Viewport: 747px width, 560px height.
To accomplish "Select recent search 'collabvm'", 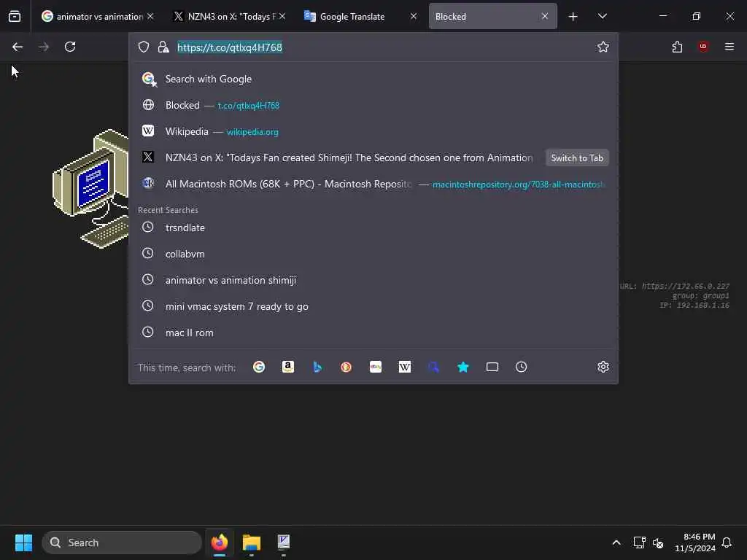I will [x=373, y=254].
